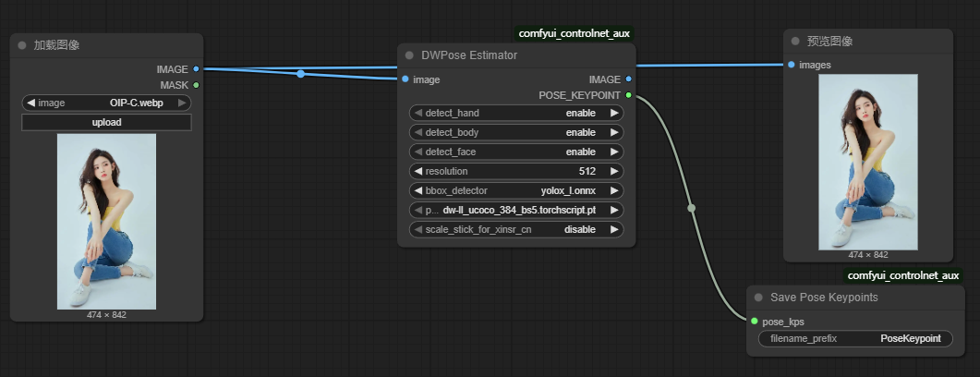Collapse the 加载图像 node via its title dot

22,45
